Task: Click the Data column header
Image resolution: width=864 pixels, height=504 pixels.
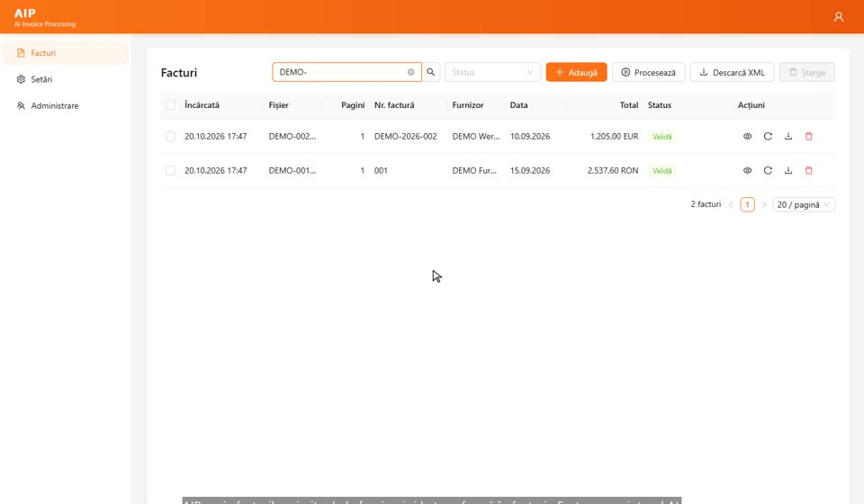Action: (x=518, y=104)
